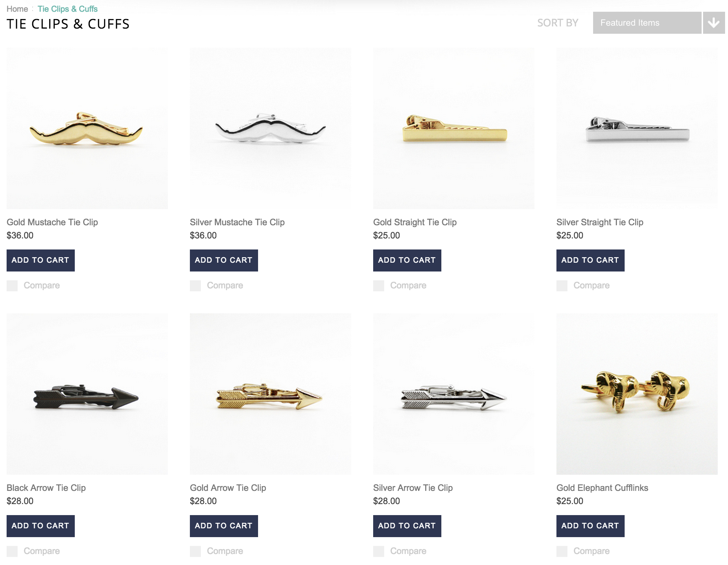The height and width of the screenshot is (565, 728).
Task: View the Silver Arrow Tie Clip image
Action: pyautogui.click(x=454, y=394)
